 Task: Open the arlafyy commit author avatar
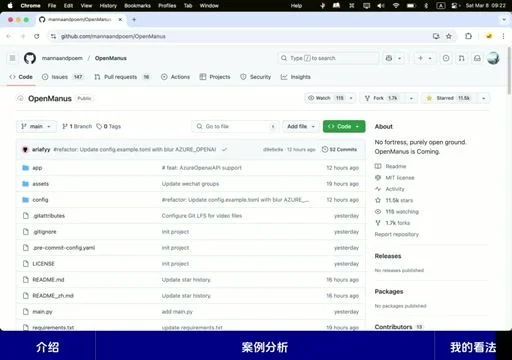click(25, 149)
